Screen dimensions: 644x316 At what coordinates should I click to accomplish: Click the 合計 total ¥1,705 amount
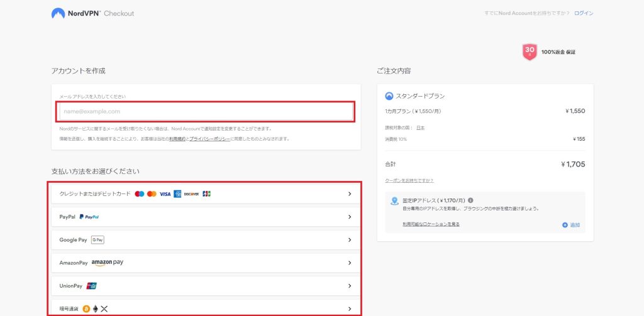572,164
